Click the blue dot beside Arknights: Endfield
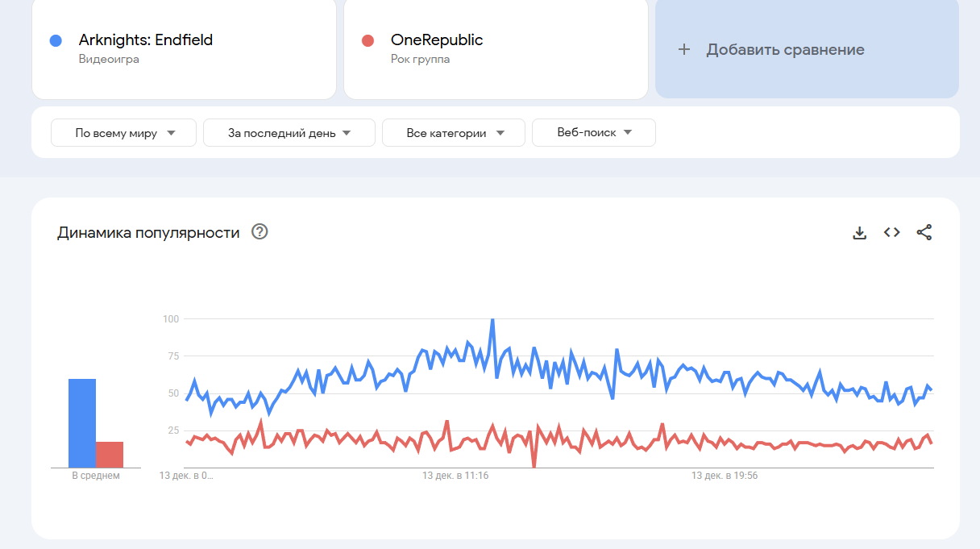980x549 pixels. click(56, 40)
